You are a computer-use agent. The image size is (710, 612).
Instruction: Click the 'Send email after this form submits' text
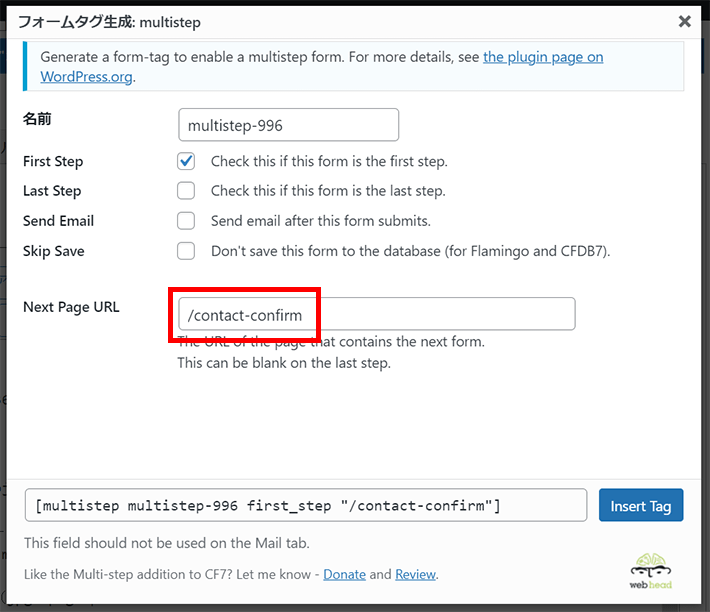coord(321,221)
